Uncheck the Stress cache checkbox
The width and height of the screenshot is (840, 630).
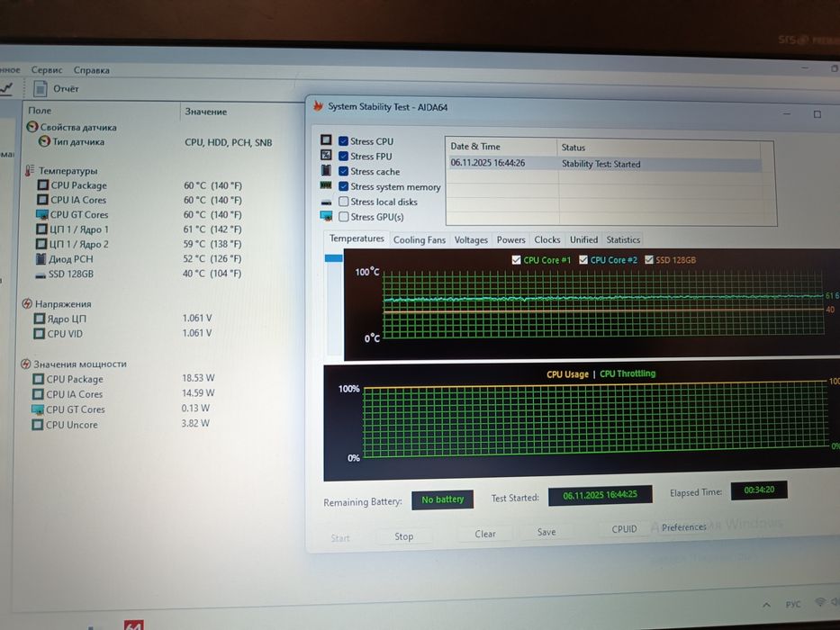(343, 171)
